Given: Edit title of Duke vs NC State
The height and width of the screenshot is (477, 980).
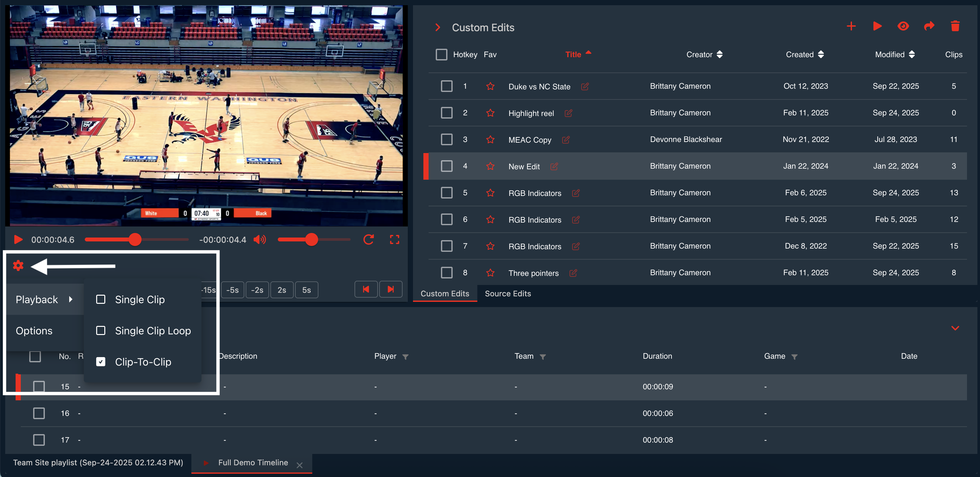Looking at the screenshot, I should [x=585, y=87].
